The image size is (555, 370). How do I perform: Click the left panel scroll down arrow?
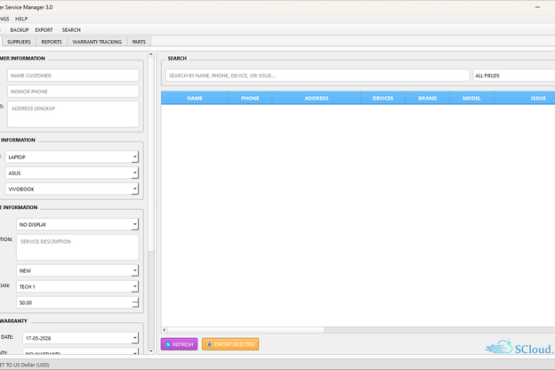[151, 351]
